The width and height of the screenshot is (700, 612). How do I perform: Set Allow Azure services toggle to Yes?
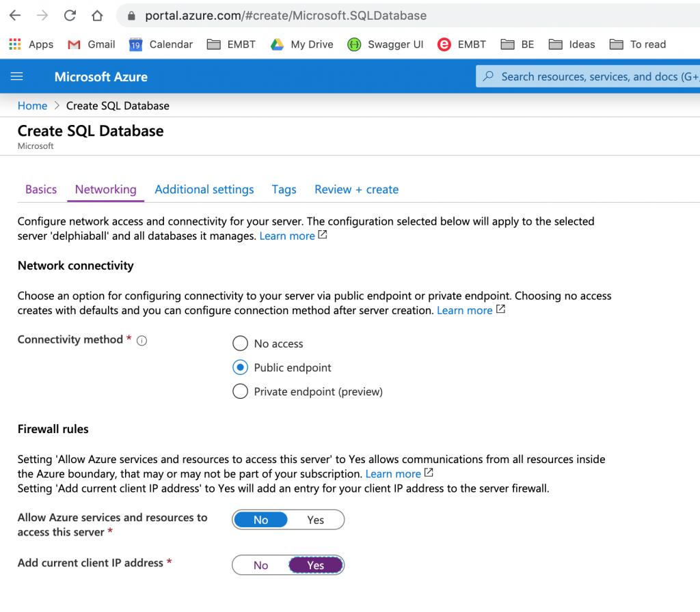(x=316, y=520)
